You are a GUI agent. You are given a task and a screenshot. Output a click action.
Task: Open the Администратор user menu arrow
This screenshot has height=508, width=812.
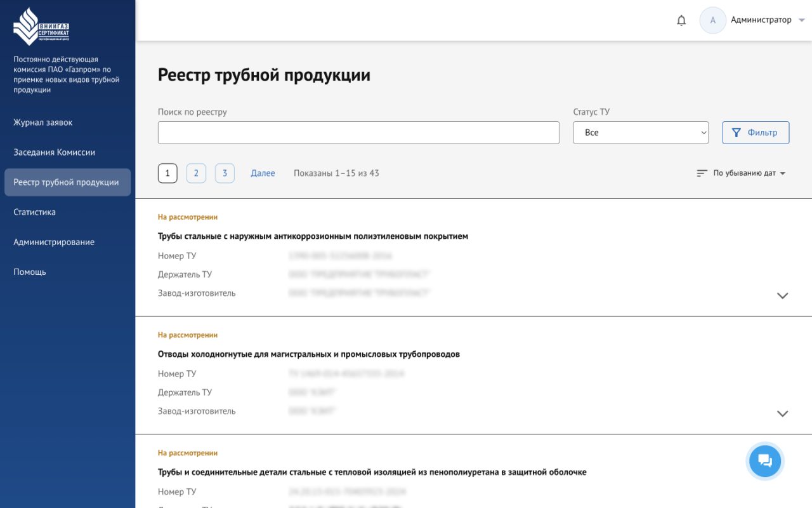coord(802,20)
